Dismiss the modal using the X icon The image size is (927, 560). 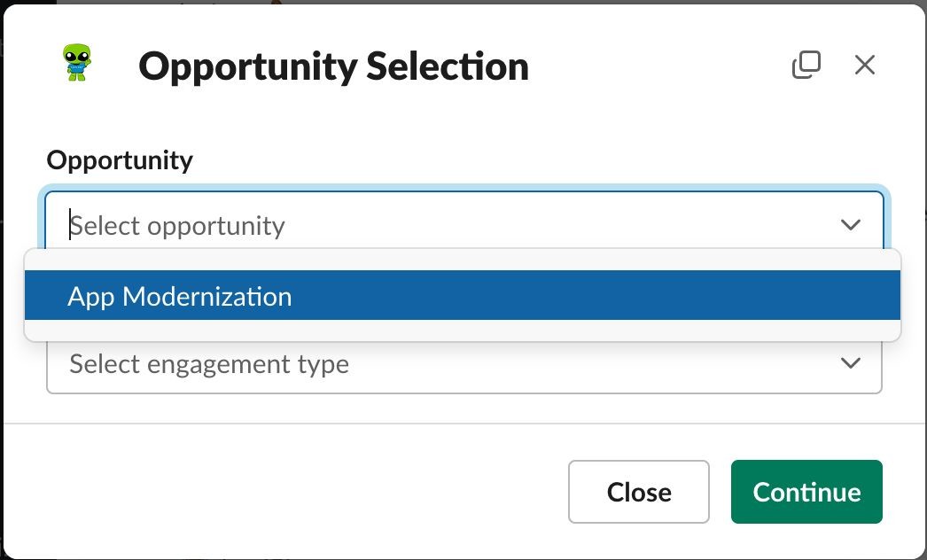point(865,65)
